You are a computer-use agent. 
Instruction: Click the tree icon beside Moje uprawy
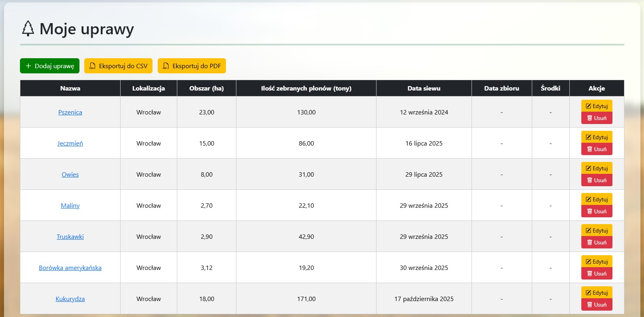28,29
